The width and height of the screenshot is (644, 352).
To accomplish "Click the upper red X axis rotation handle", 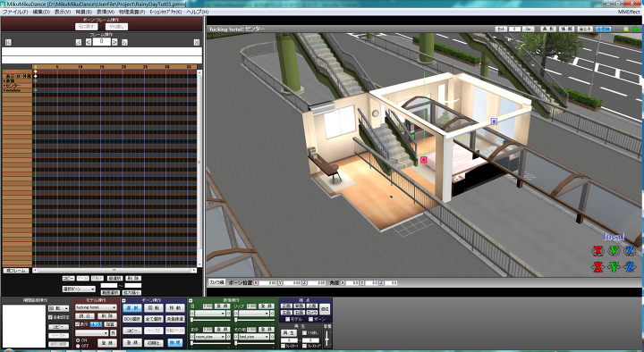I will pos(598,251).
